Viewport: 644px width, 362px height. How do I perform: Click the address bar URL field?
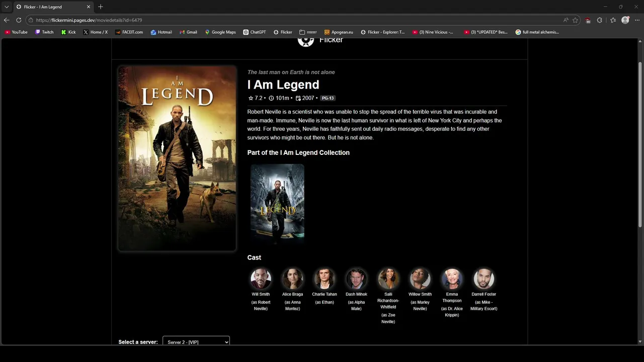(x=297, y=20)
